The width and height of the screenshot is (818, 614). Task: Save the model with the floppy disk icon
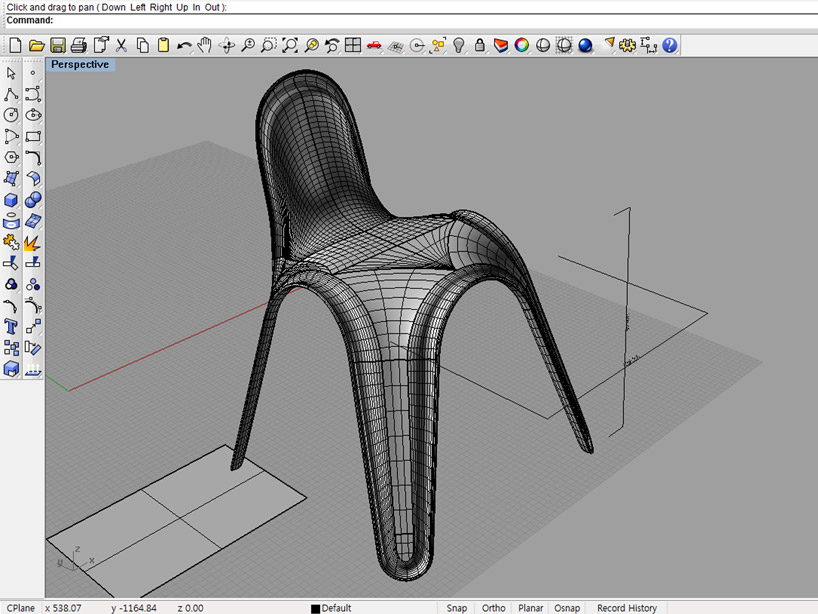pos(57,45)
